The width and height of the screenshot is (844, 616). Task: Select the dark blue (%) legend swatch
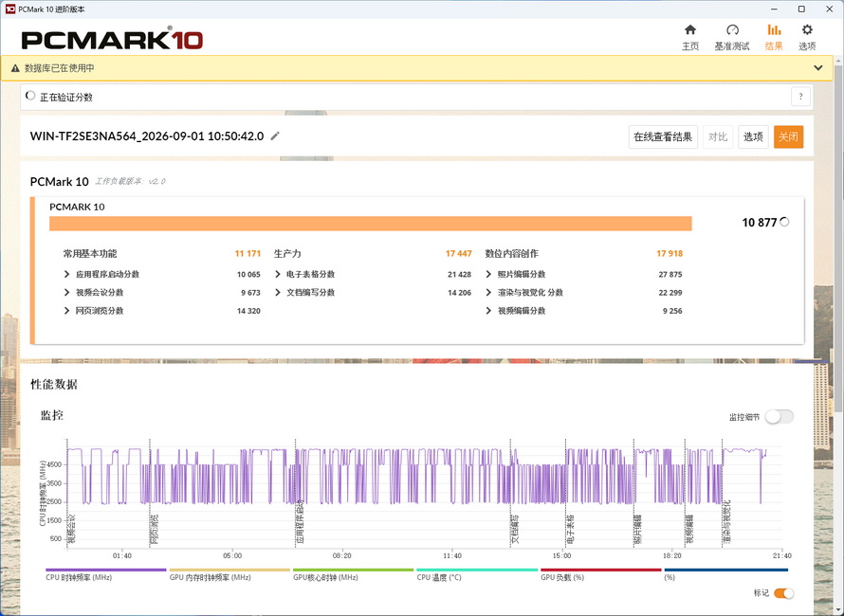[726, 570]
